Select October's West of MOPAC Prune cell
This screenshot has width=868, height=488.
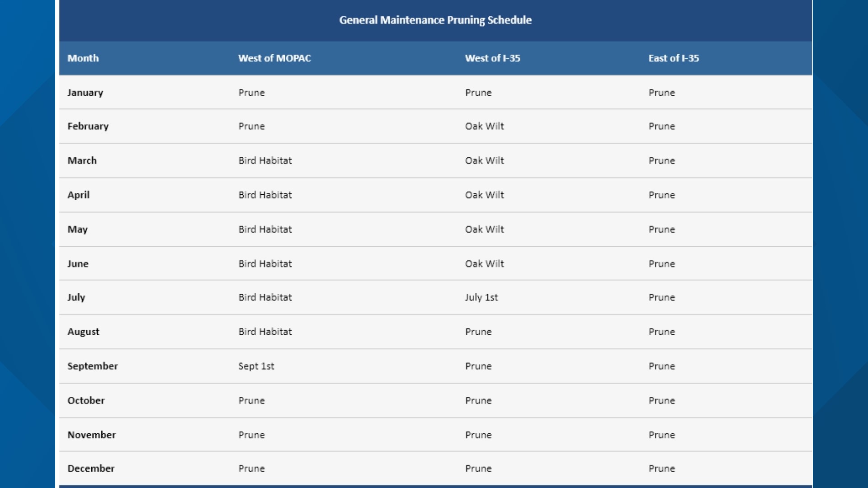click(x=251, y=400)
